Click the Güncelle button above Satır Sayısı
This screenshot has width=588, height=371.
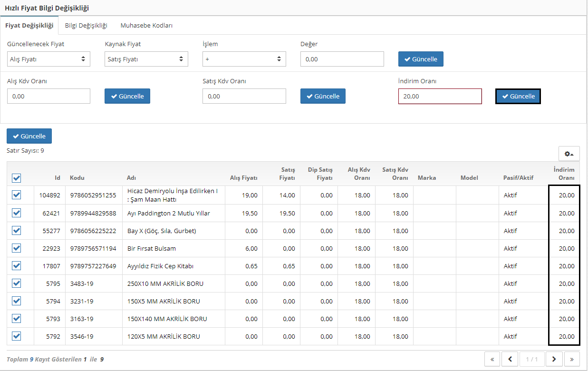coord(29,136)
